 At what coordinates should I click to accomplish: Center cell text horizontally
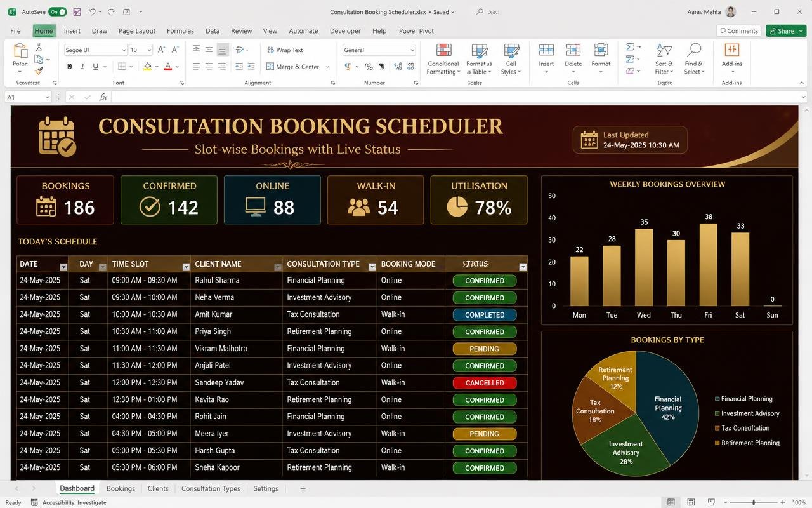(209, 67)
